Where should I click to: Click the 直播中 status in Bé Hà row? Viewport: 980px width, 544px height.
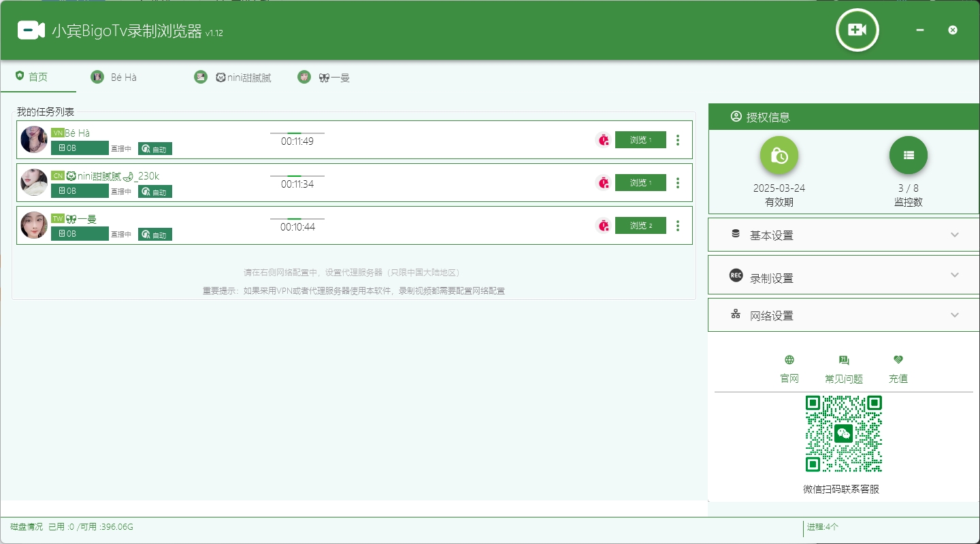(x=121, y=149)
